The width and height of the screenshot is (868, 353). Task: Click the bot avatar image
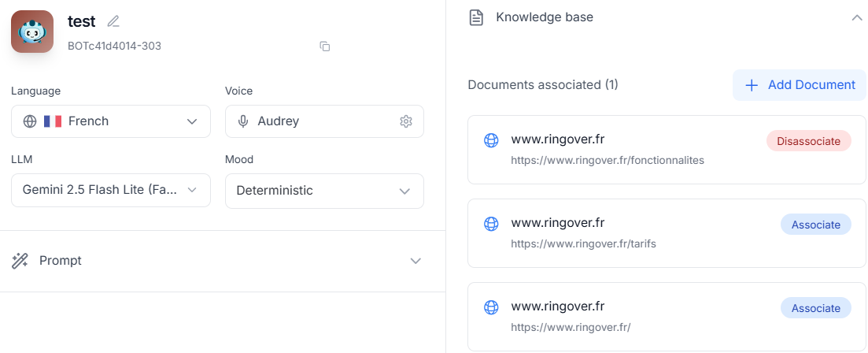pyautogui.click(x=32, y=32)
